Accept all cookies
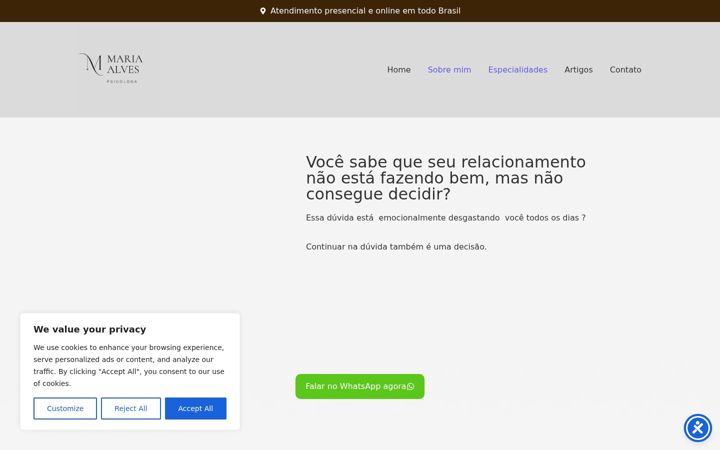The image size is (720, 450). pos(196,408)
